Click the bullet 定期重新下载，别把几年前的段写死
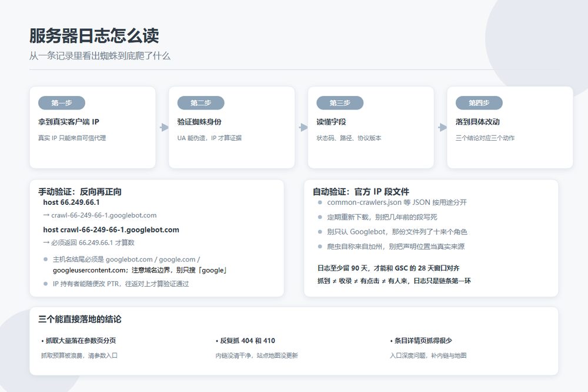588x392 pixels. (377, 217)
